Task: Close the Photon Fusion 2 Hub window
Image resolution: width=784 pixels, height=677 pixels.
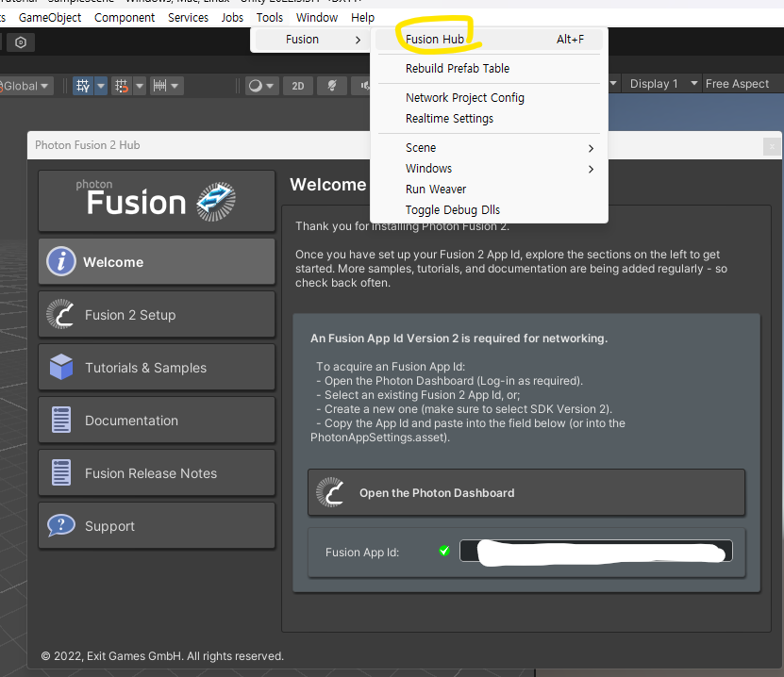Action: (x=772, y=146)
